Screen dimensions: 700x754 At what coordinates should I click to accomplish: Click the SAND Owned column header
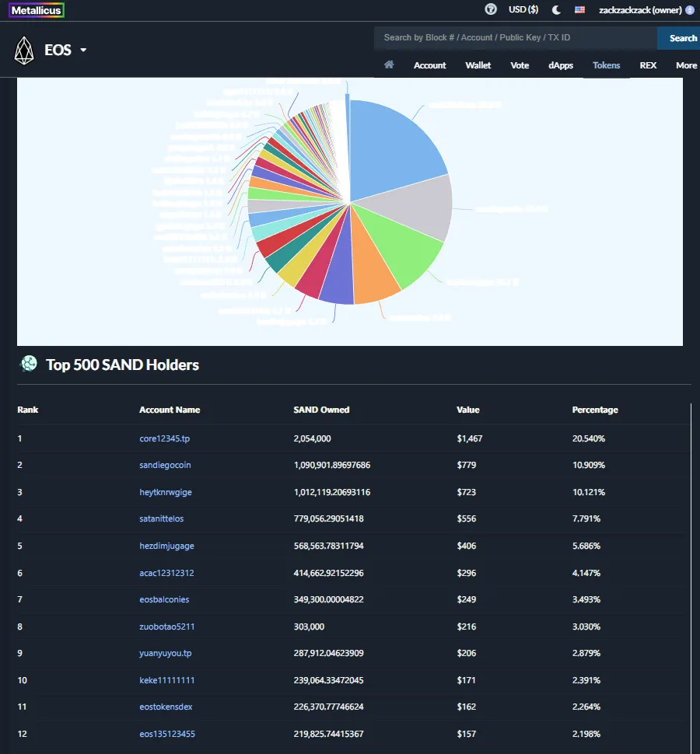pos(321,410)
